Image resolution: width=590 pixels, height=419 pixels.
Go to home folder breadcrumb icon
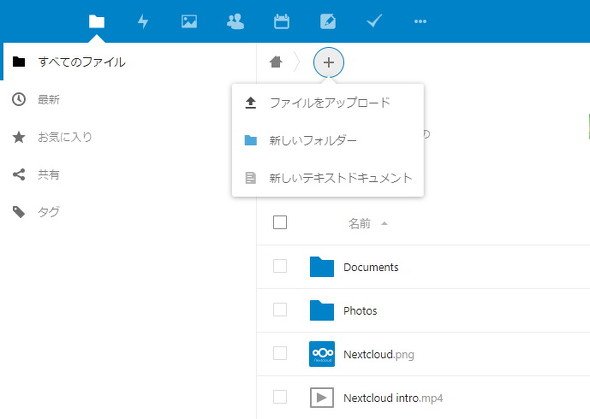pyautogui.click(x=276, y=62)
